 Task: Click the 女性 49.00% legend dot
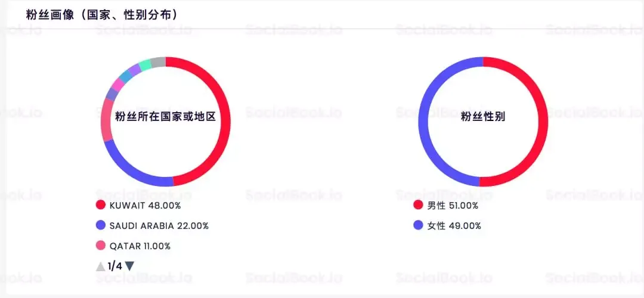coord(418,225)
